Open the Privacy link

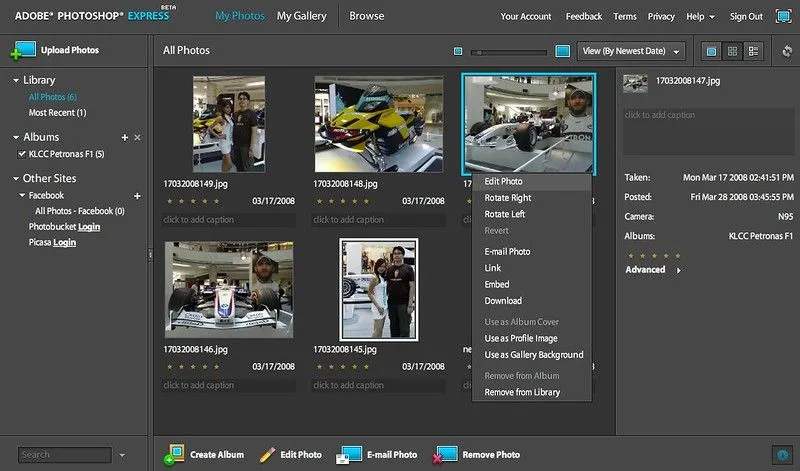click(661, 17)
